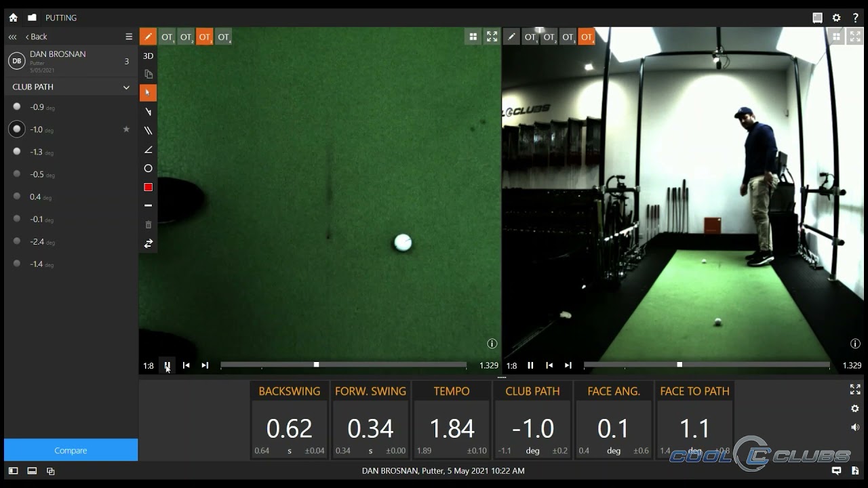Open the window layout icon in top bar
Image resolution: width=868 pixels, height=488 pixels.
coord(817,18)
